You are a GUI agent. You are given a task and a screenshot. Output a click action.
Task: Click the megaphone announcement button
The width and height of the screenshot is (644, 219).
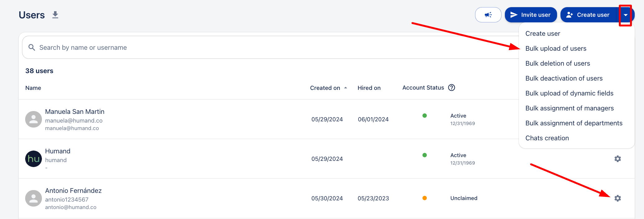pyautogui.click(x=488, y=15)
